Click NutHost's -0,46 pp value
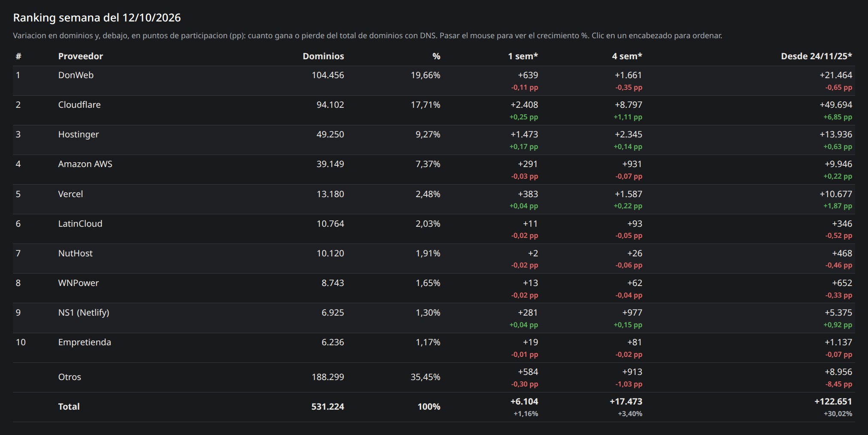This screenshot has height=435, width=868. [x=838, y=265]
